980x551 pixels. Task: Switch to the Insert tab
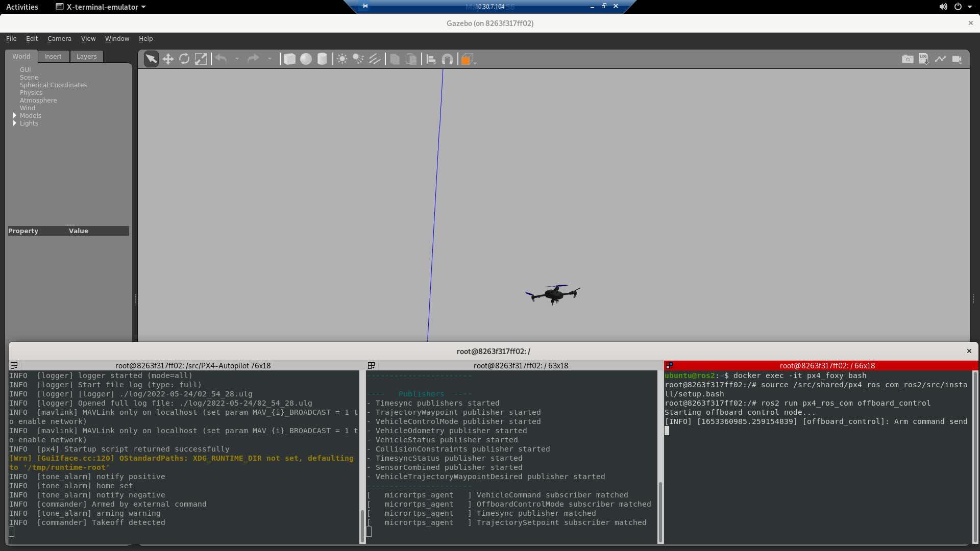53,57
